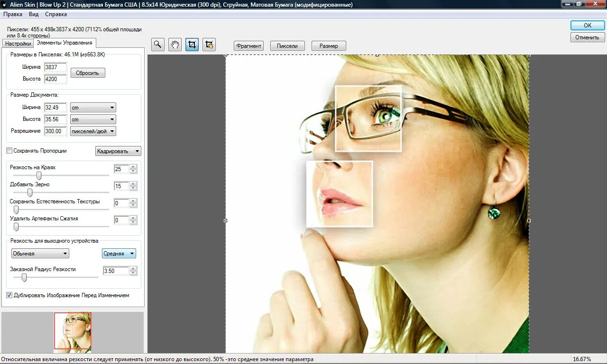
Task: Open the Вид menu
Action: [34, 14]
